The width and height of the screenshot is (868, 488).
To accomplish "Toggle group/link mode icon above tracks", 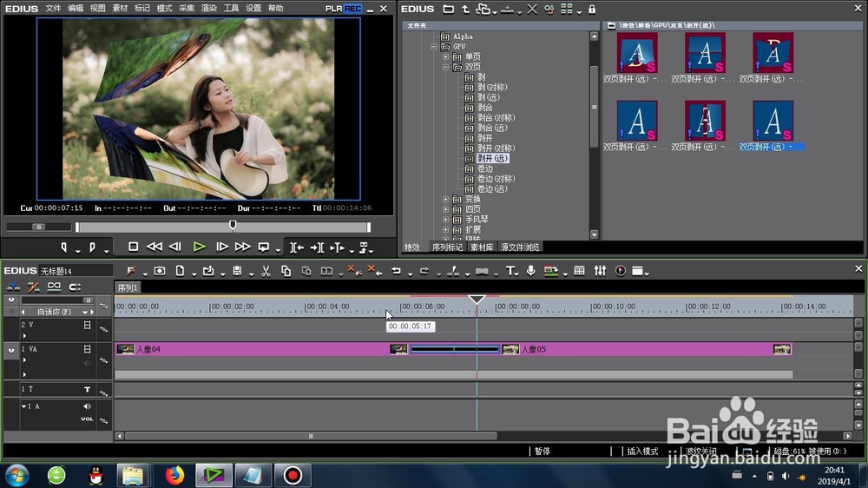I will click(54, 287).
